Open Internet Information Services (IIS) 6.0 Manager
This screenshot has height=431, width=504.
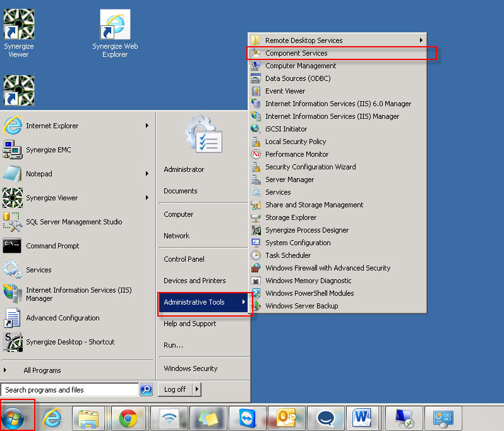coord(337,104)
